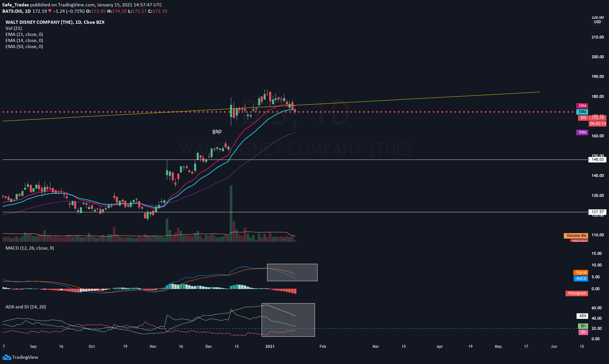Viewport: 609px width, 364px height.
Task: Click the 121.57 horizontal line price label
Action: [597, 212]
